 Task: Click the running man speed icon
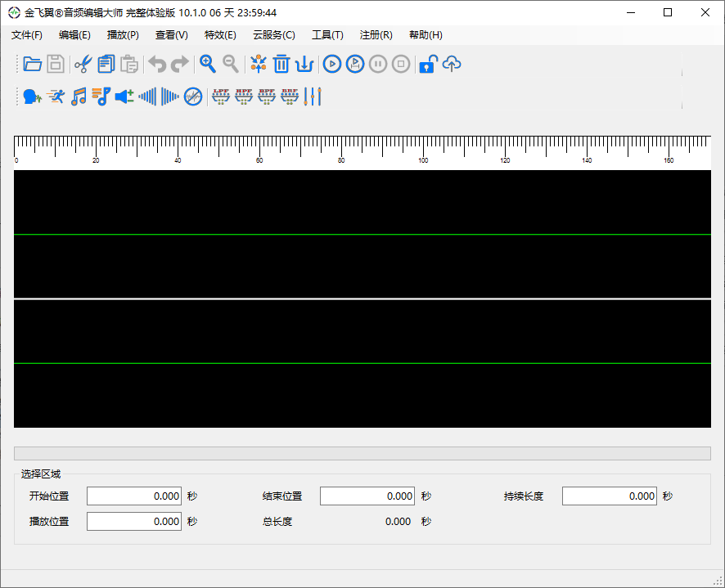tap(56, 97)
